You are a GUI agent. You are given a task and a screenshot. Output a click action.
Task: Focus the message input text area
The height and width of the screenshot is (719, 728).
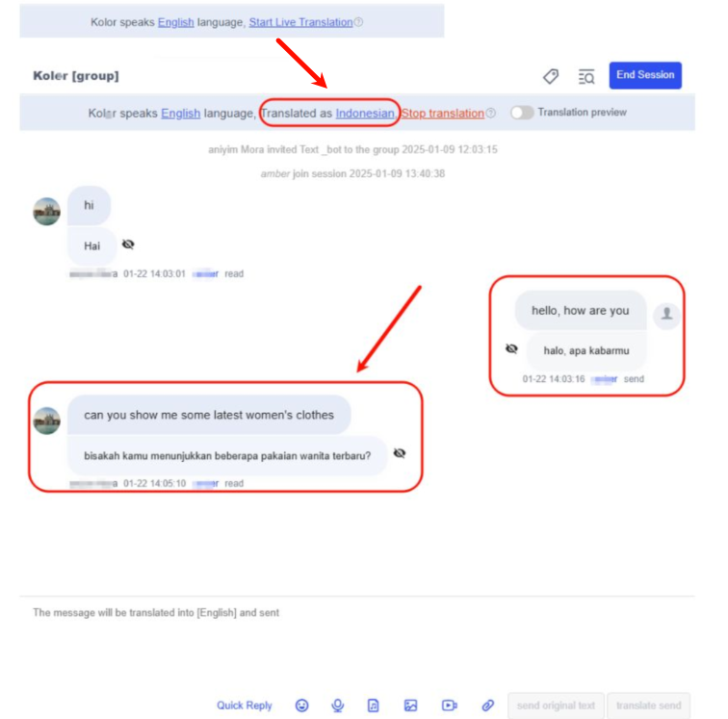357,643
